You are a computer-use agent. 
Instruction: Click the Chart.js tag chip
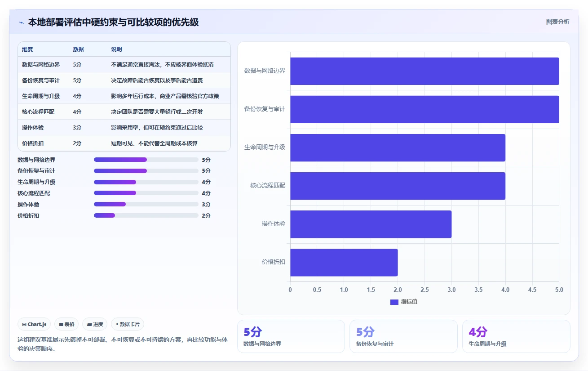[x=34, y=324]
